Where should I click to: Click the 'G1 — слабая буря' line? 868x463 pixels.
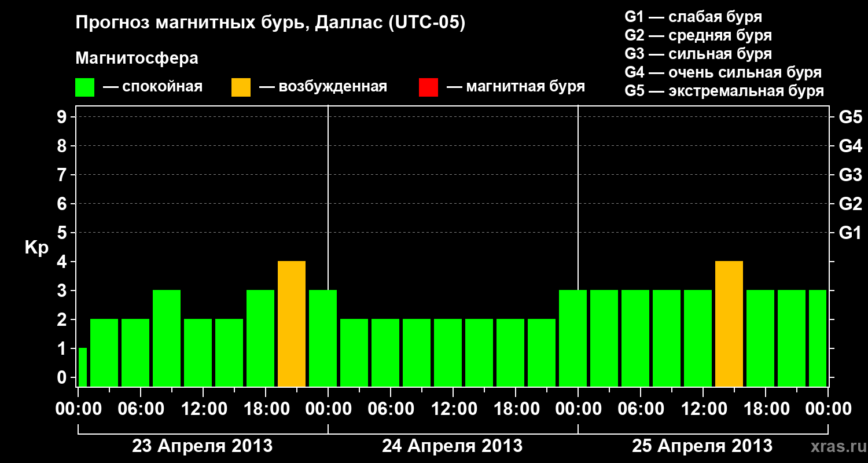693,17
